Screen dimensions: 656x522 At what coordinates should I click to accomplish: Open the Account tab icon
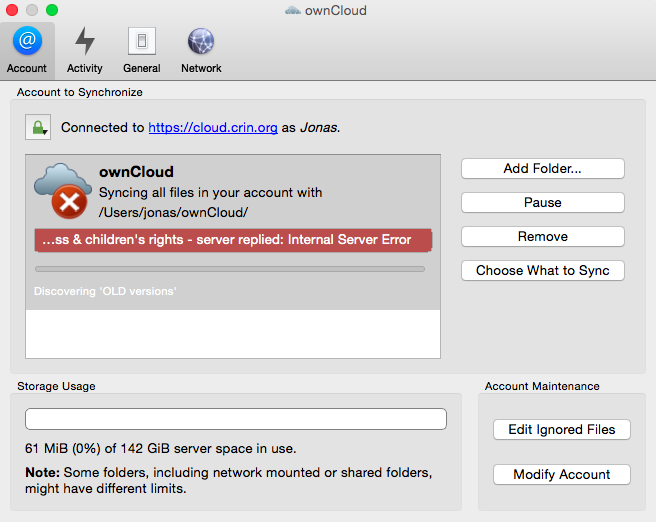click(x=27, y=41)
